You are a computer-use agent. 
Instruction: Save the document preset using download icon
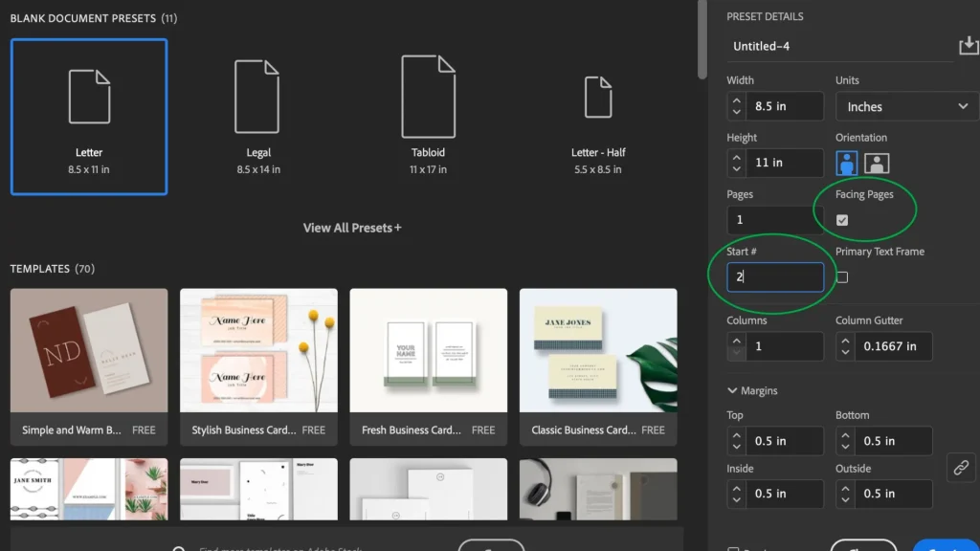pyautogui.click(x=969, y=46)
